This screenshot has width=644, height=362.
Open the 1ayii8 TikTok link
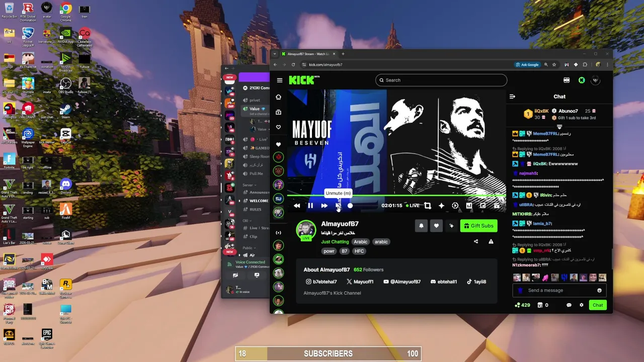(x=476, y=282)
